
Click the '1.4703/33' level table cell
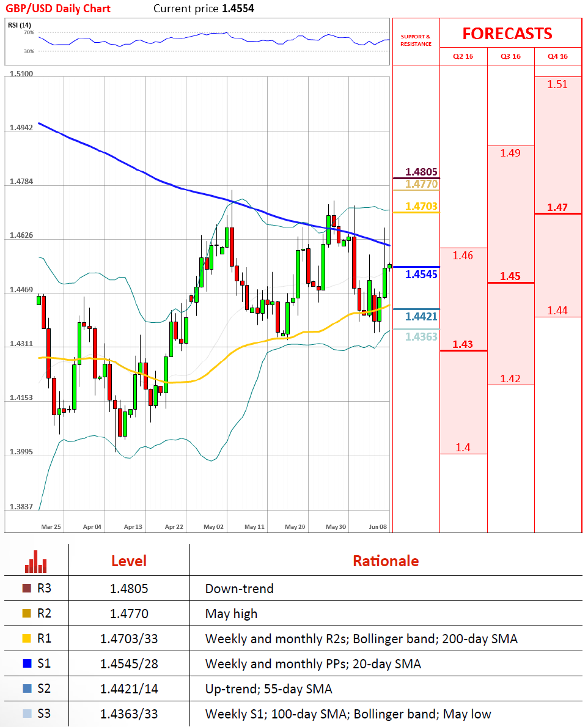point(129,639)
